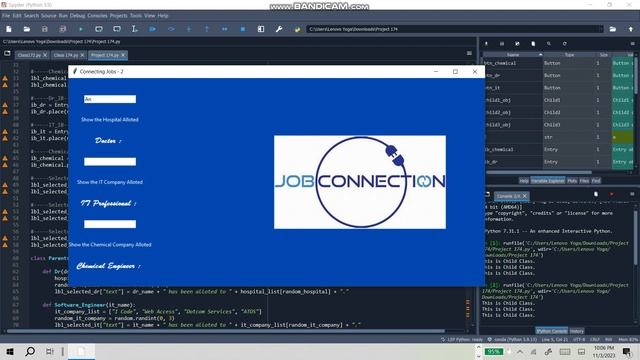Interrupt kernel with the red console icon
This screenshot has width=640, height=360.
pos(611,194)
